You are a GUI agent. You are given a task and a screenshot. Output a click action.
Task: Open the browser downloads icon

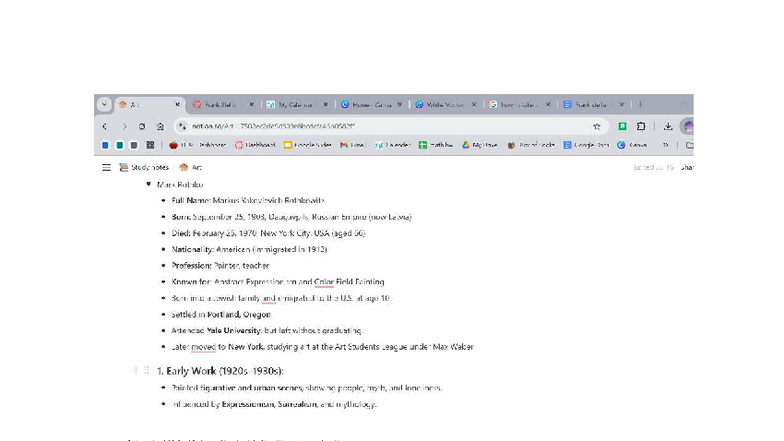pos(667,127)
